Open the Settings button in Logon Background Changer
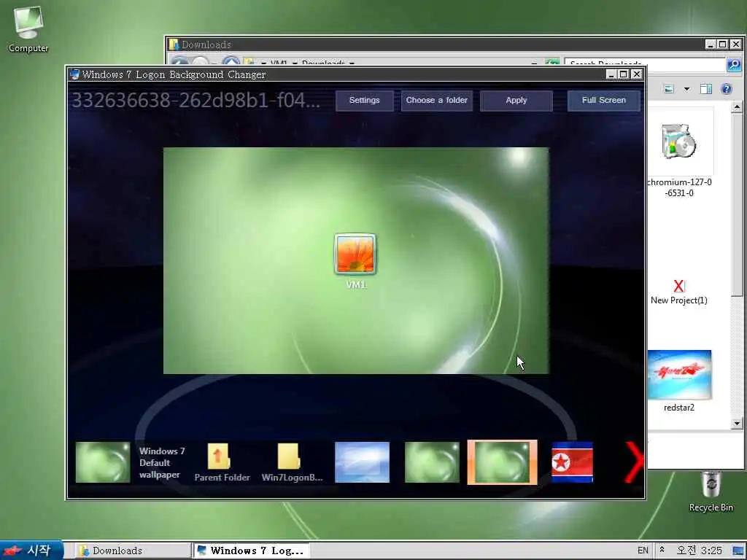This screenshot has height=560, width=747. click(x=365, y=101)
